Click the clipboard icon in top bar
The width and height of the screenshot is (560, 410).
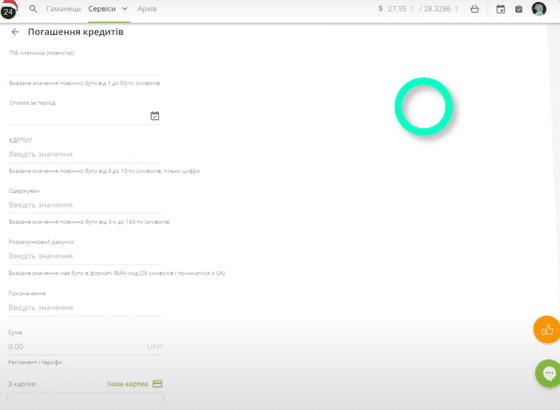(x=519, y=9)
